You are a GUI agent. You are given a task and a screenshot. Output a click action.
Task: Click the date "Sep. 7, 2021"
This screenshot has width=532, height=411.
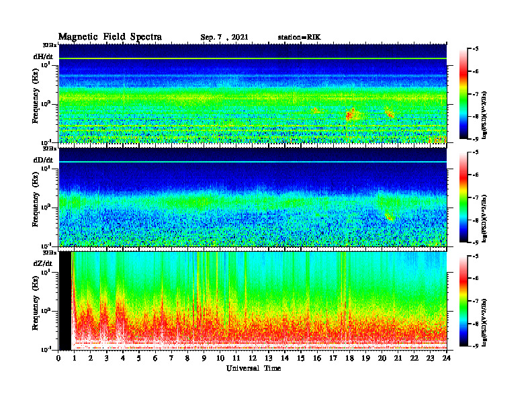tap(224, 38)
